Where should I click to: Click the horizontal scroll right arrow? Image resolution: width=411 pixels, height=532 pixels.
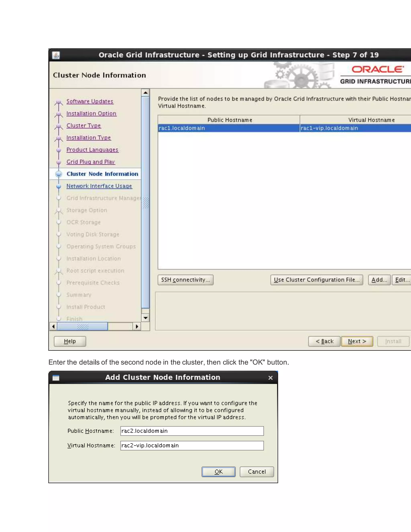tap(137, 326)
